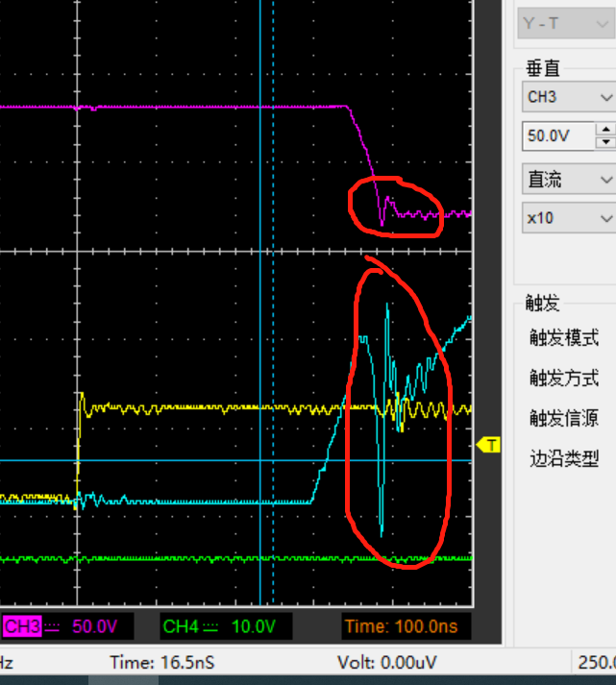
Task: Select the CH3 channel label
Action: coord(22,626)
